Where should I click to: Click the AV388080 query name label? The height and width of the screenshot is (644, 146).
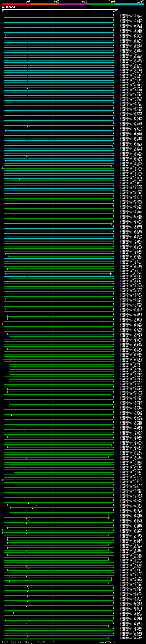point(8,8)
